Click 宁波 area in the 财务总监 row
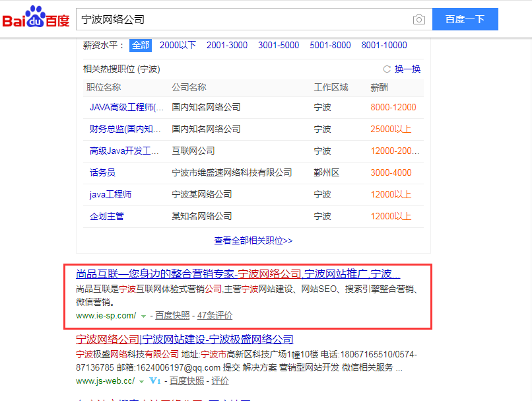The width and height of the screenshot is (532, 401). coord(322,129)
